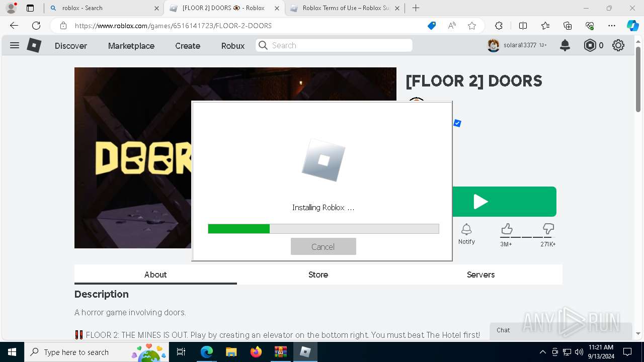Click the browser address bar URL
Viewport: 644px width, 362px height.
(x=173, y=26)
